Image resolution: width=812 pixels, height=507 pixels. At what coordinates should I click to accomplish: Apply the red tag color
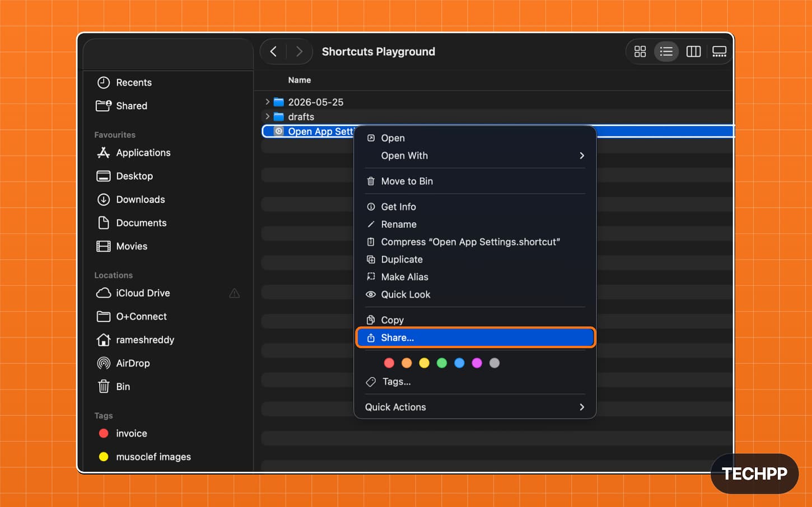[389, 363]
